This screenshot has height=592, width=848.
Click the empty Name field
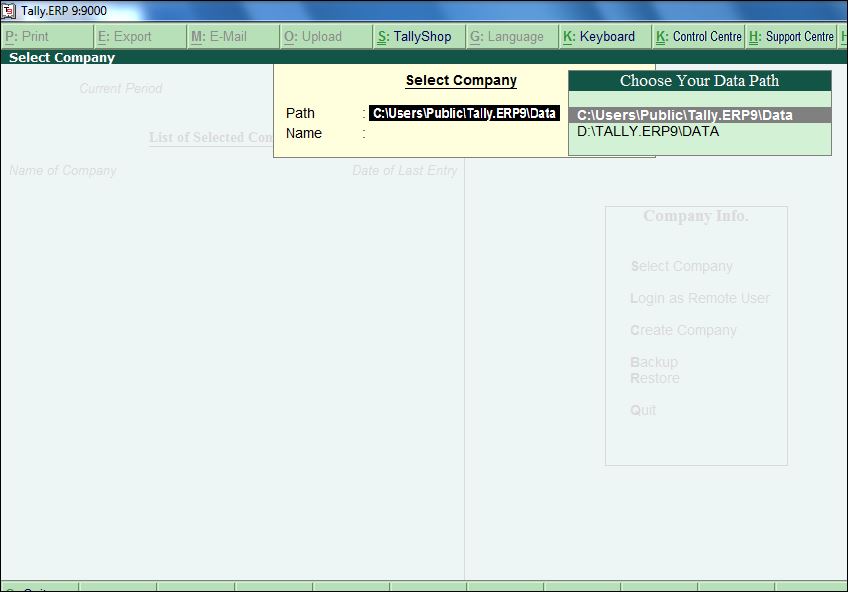tap(464, 133)
